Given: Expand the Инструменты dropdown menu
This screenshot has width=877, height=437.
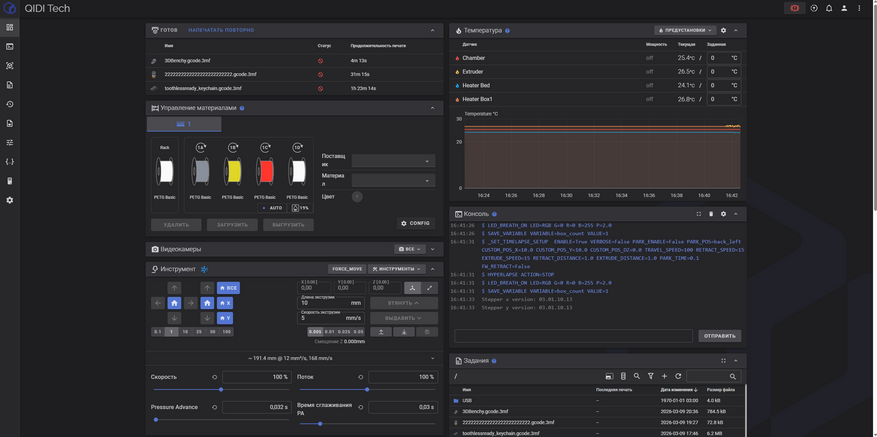Looking at the screenshot, I should pos(397,269).
